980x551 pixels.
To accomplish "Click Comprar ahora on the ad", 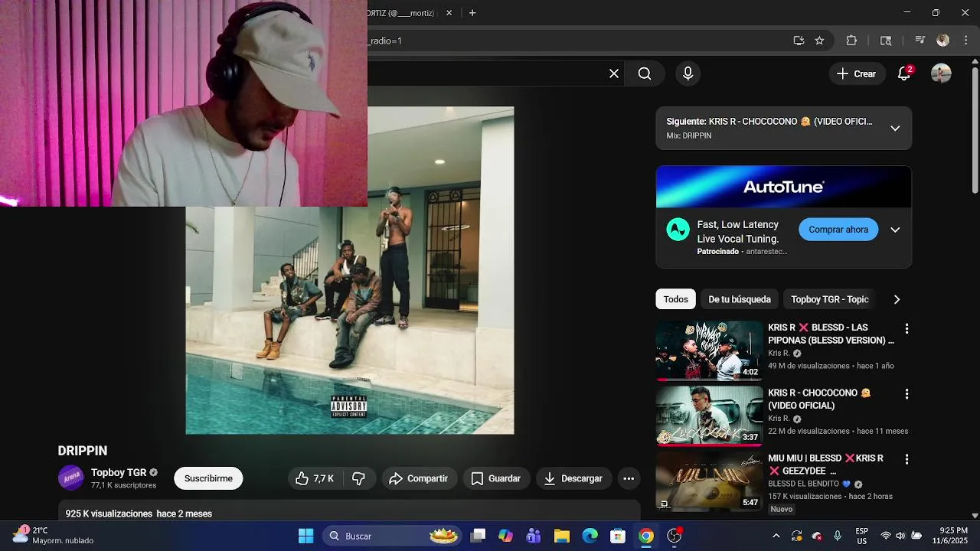I will tap(838, 230).
